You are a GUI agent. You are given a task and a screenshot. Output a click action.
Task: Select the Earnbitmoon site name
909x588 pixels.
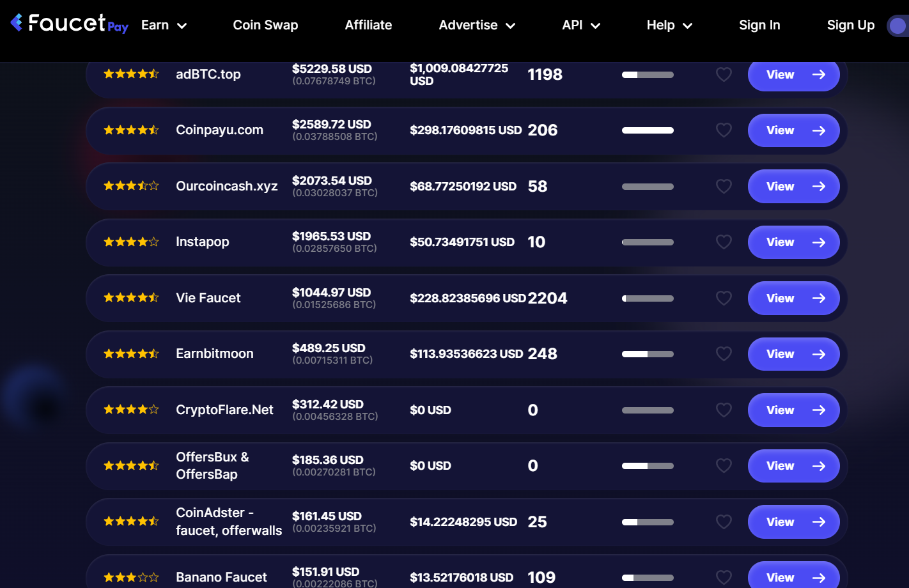[x=215, y=353]
